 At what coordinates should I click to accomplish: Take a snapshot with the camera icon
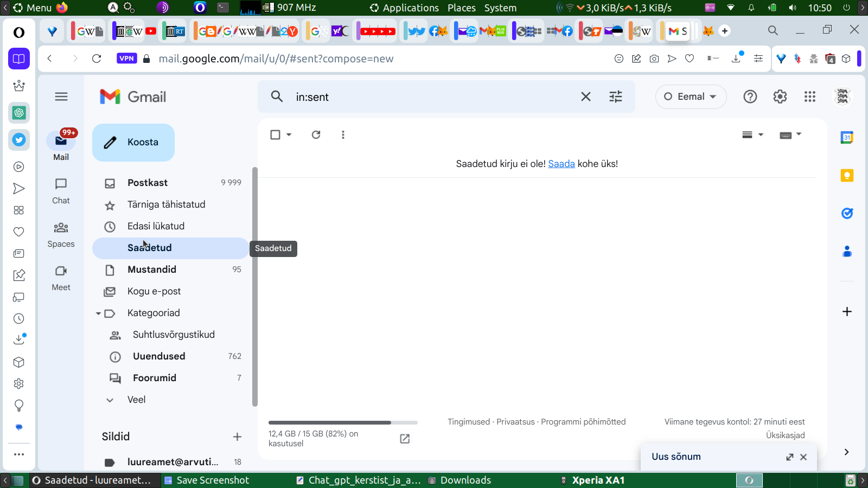coord(654,59)
